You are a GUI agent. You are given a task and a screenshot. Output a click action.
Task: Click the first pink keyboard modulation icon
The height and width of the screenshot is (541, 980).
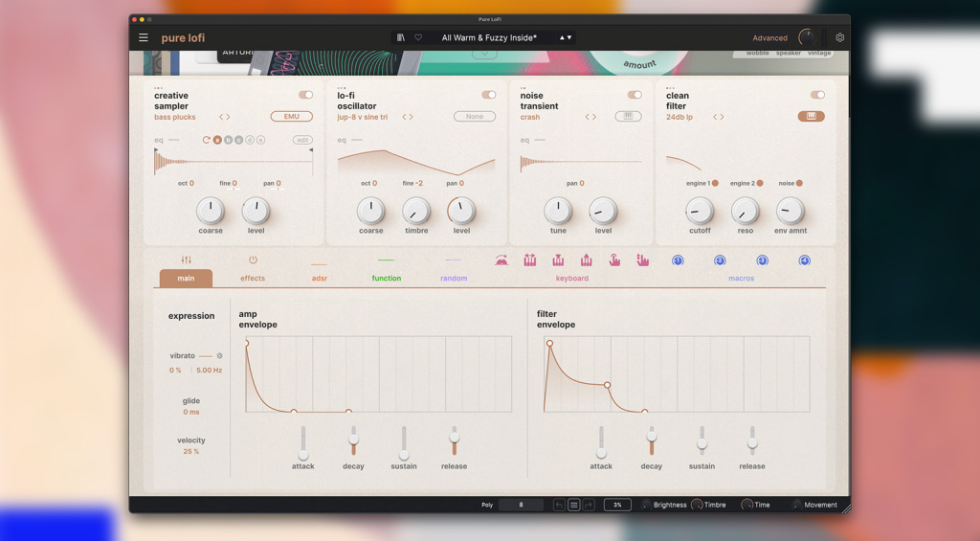click(501, 260)
